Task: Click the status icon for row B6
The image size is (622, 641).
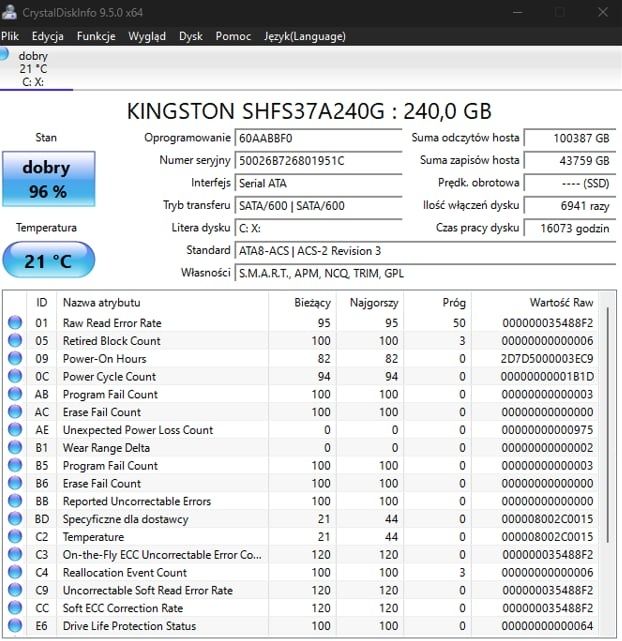Action: 15,483
